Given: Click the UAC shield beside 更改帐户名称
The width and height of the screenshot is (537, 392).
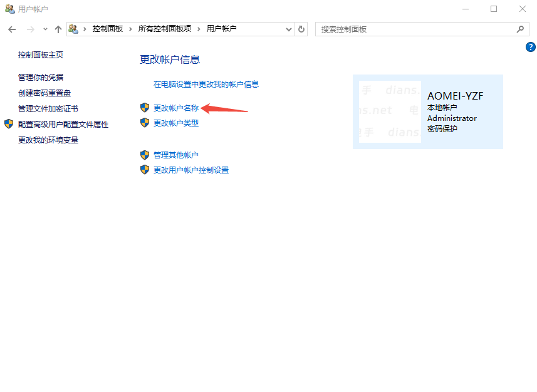Looking at the screenshot, I should (x=144, y=108).
